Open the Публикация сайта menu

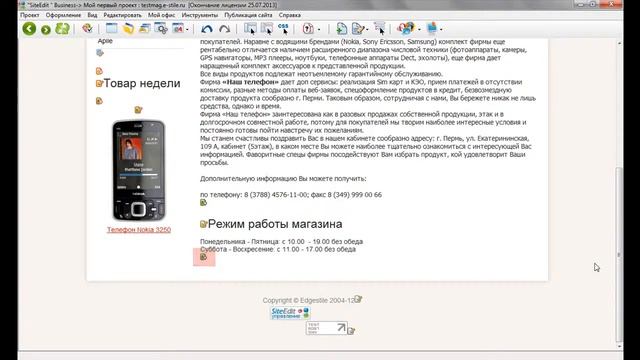click(248, 15)
